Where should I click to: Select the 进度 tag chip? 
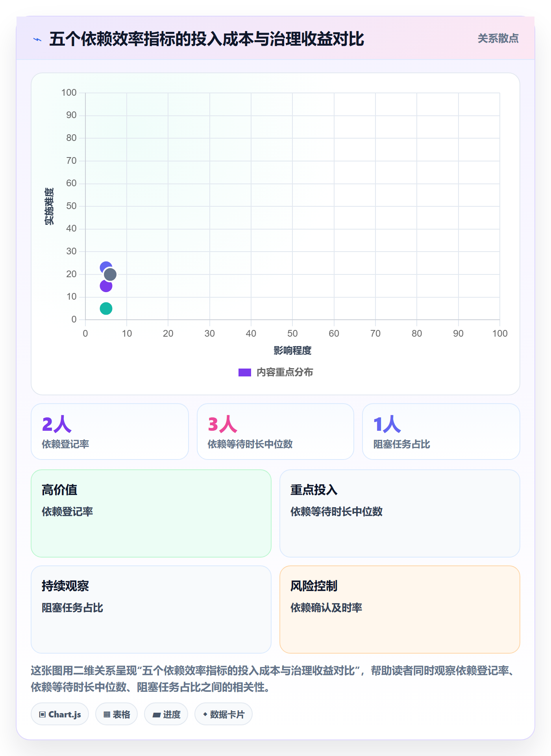click(x=166, y=714)
